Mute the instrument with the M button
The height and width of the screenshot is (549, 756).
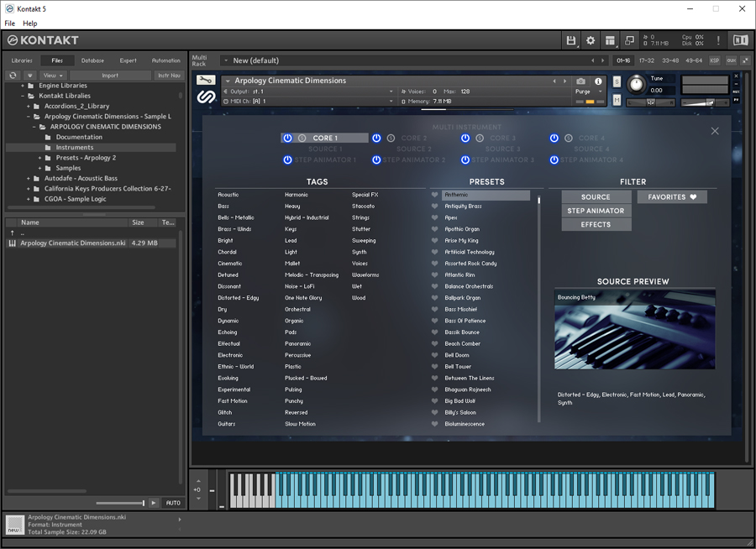coord(617,100)
